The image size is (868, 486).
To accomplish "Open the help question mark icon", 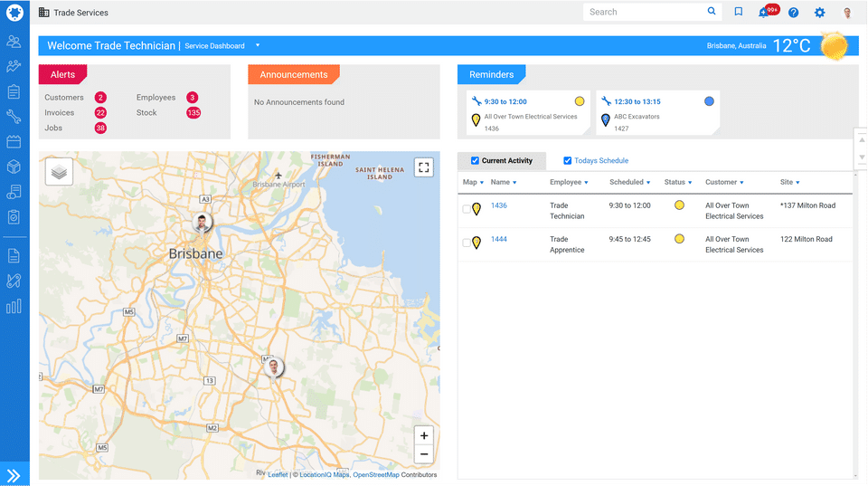I will point(793,12).
